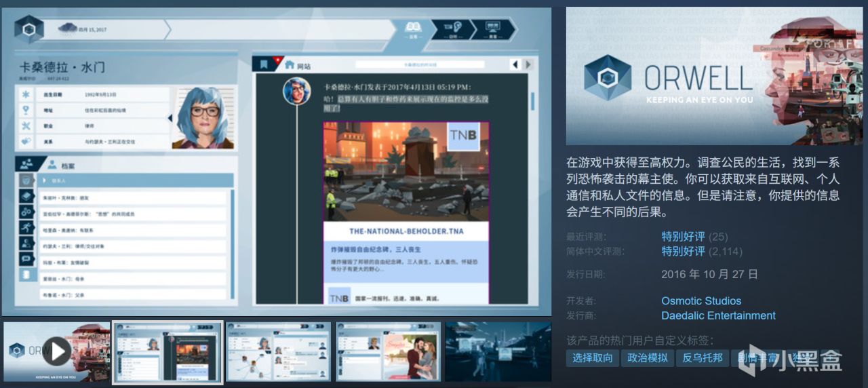Screen dimensions: 868x388
Task: Open the Reader tab with book icon
Action: [x=412, y=29]
